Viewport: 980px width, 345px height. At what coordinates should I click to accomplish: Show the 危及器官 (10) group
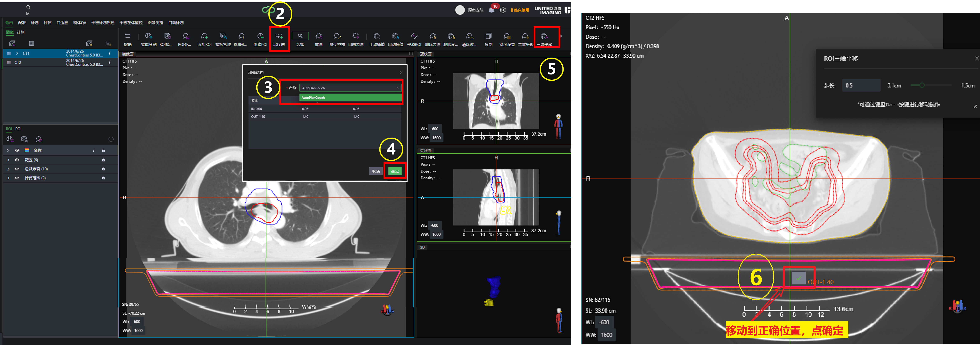[17, 169]
